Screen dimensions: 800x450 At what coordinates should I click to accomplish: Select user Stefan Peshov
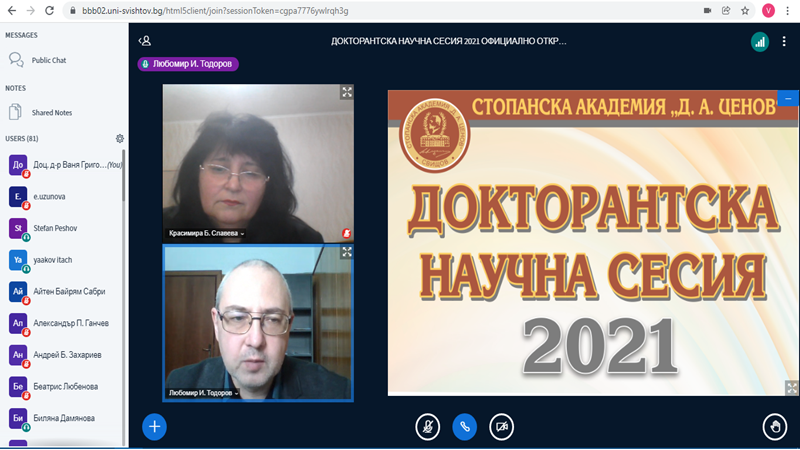pos(64,228)
